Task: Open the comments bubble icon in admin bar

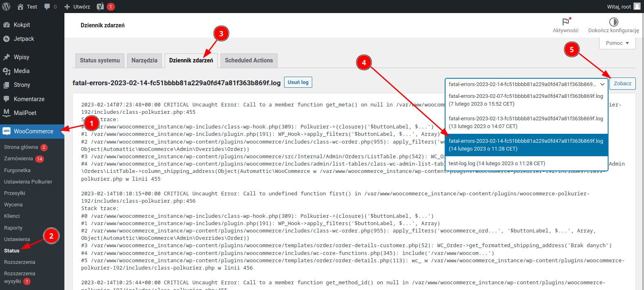Action: click(x=47, y=7)
